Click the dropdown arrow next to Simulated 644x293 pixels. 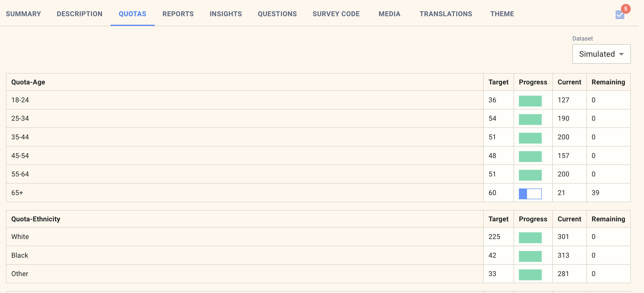tap(621, 54)
